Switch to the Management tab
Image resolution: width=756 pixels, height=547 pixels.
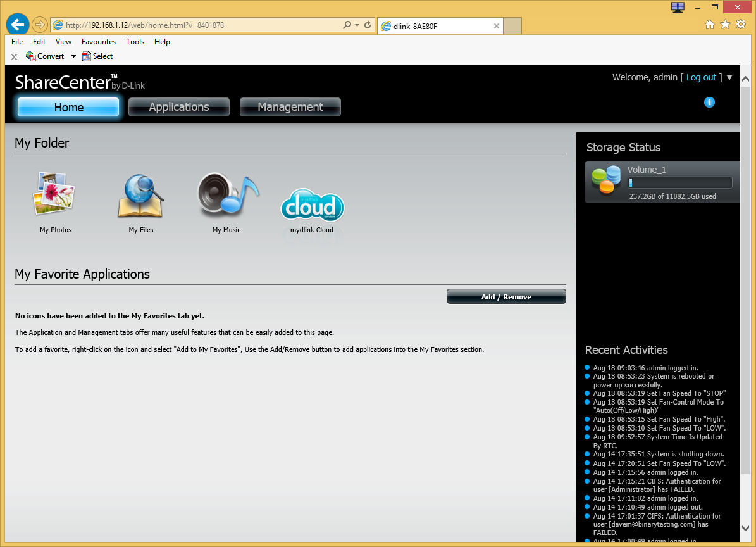point(290,107)
